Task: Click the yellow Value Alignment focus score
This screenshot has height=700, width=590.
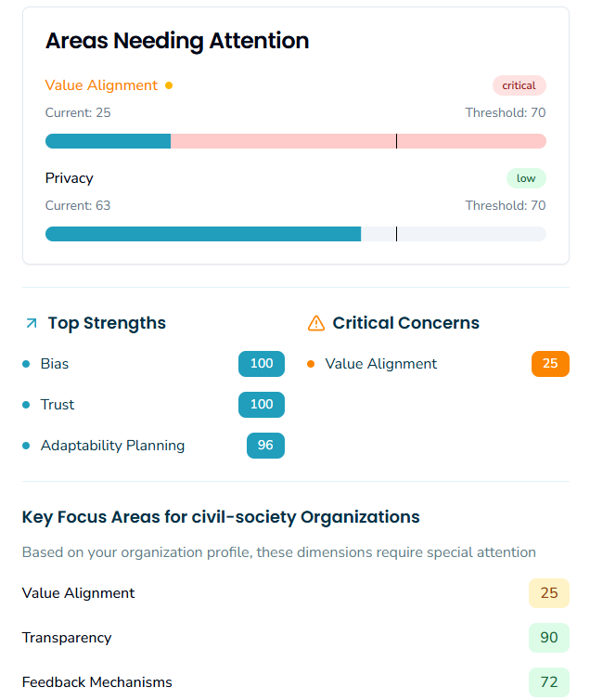Action: point(549,593)
